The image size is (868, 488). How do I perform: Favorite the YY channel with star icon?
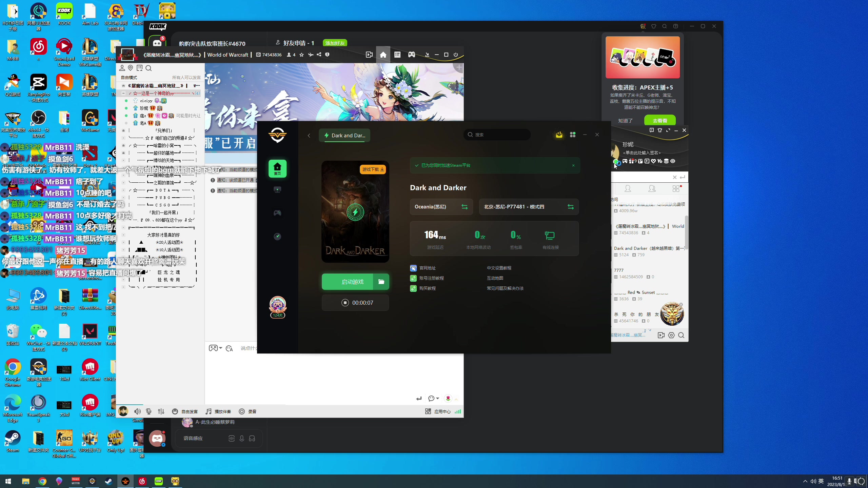[x=301, y=55]
